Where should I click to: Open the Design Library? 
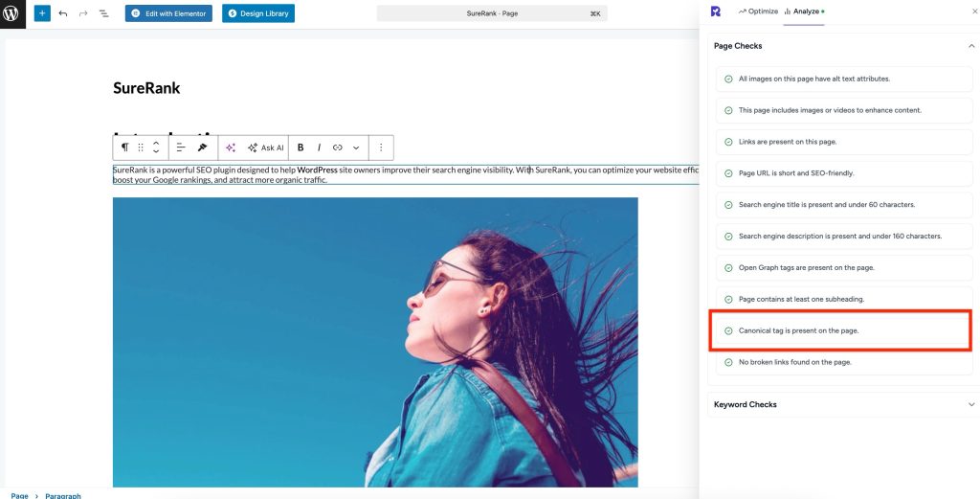tap(258, 13)
